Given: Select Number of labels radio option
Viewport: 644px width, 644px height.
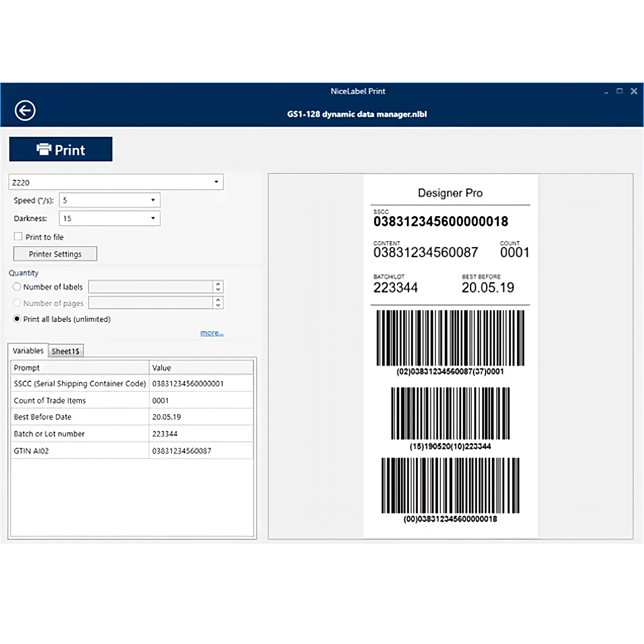Looking at the screenshot, I should click(17, 287).
